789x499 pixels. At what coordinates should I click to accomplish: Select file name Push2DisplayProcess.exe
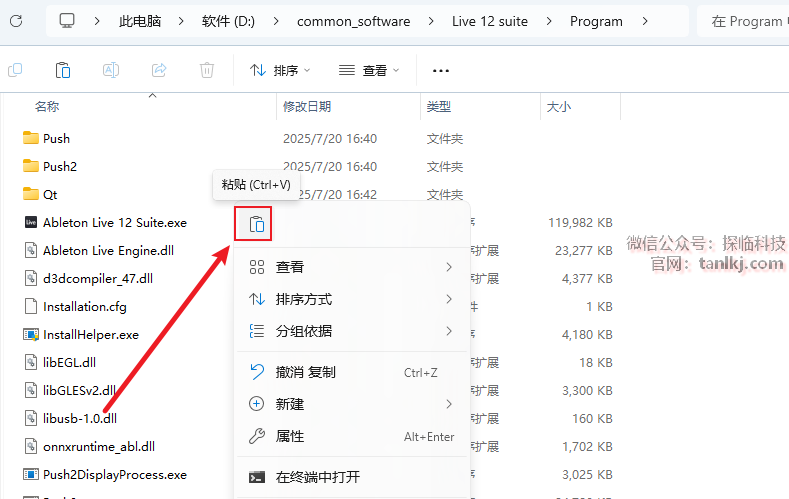pos(115,474)
